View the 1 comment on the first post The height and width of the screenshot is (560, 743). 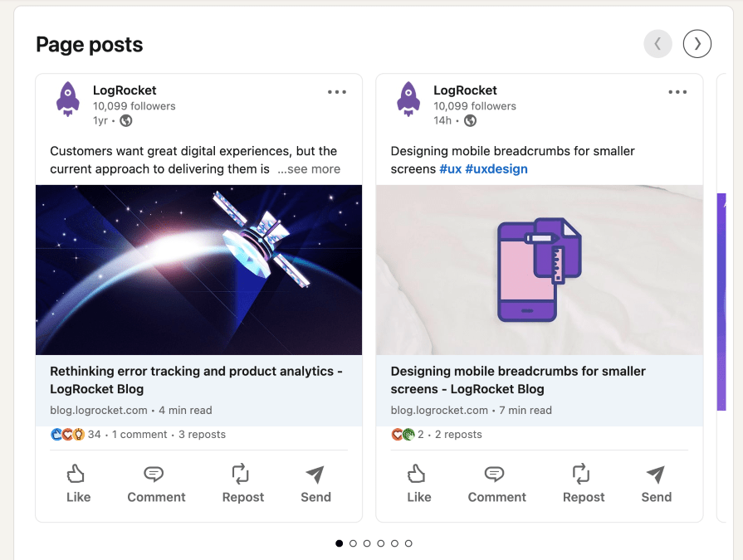click(139, 433)
